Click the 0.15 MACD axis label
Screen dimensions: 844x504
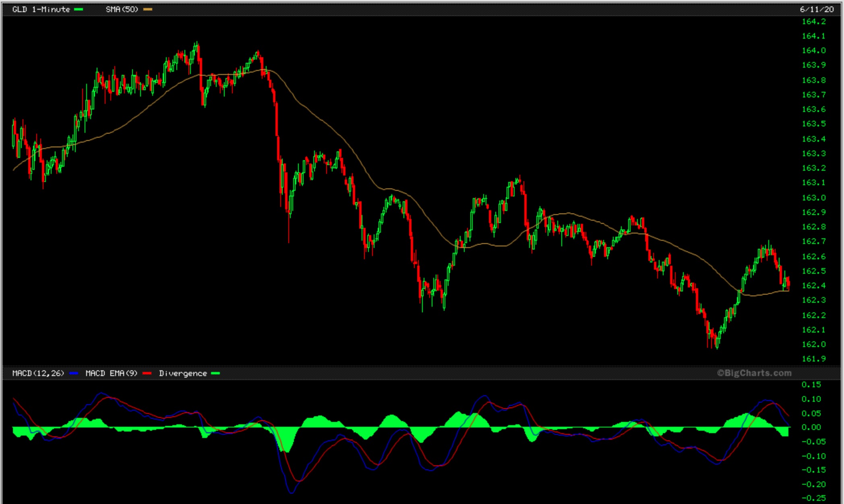811,384
